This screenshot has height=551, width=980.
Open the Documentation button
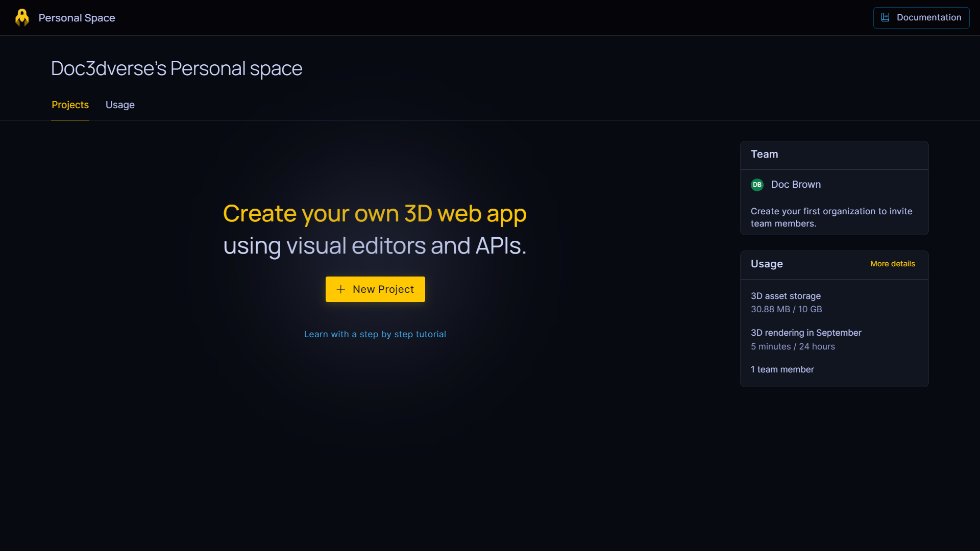coord(921,18)
